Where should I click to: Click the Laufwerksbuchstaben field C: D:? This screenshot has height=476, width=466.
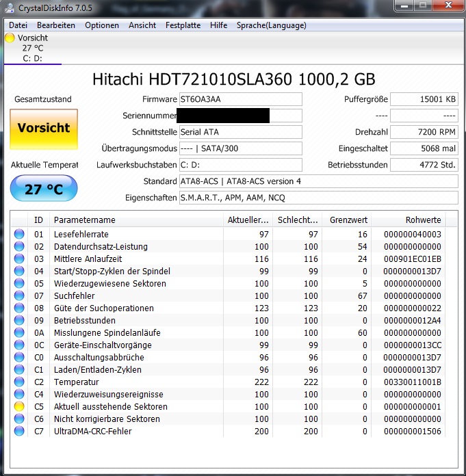click(241, 165)
